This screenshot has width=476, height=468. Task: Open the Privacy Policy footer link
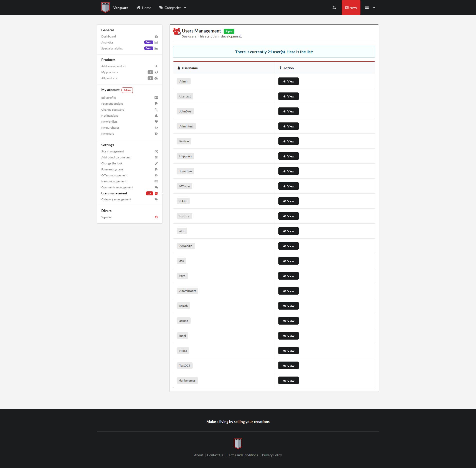(x=272, y=455)
